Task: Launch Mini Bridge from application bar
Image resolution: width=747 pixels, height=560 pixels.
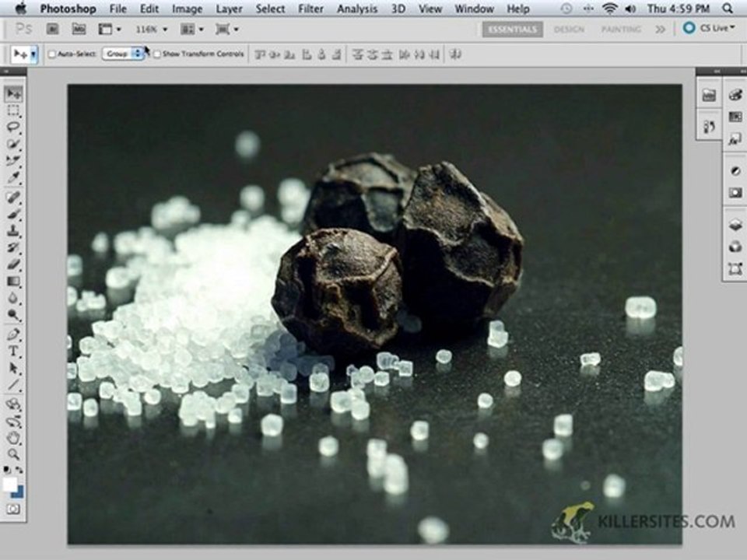Action: [x=79, y=30]
